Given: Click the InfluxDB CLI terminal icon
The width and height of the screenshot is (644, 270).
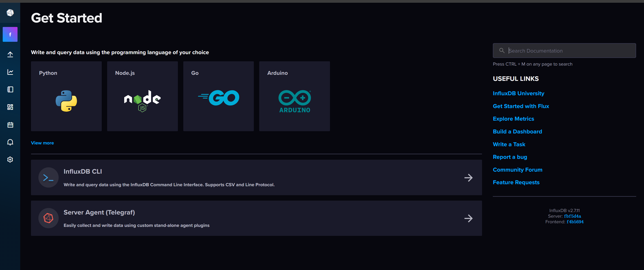Looking at the screenshot, I should 48,177.
